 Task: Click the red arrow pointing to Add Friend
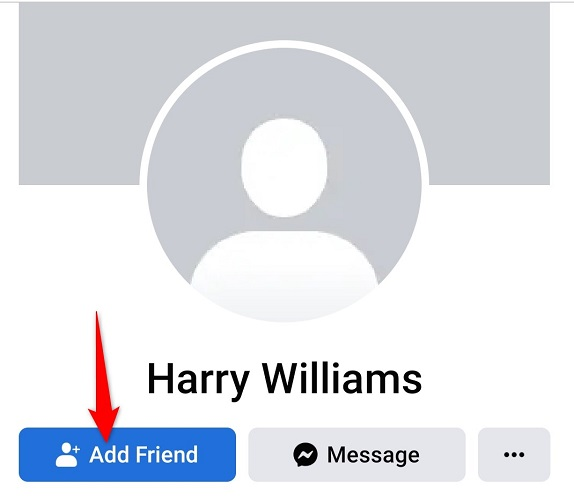[103, 377]
